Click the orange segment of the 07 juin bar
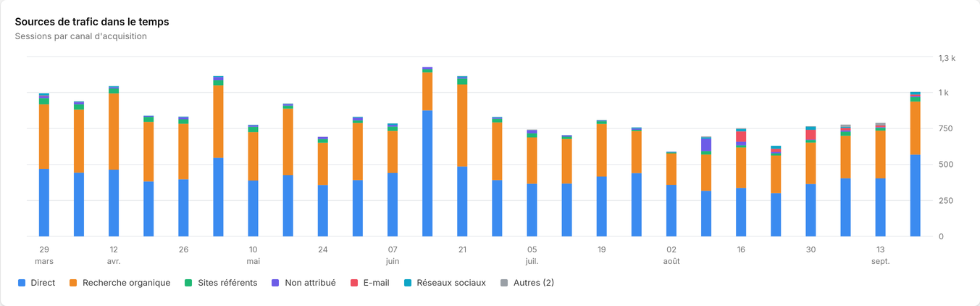Image resolution: width=980 pixels, height=306 pixels. coord(392,152)
